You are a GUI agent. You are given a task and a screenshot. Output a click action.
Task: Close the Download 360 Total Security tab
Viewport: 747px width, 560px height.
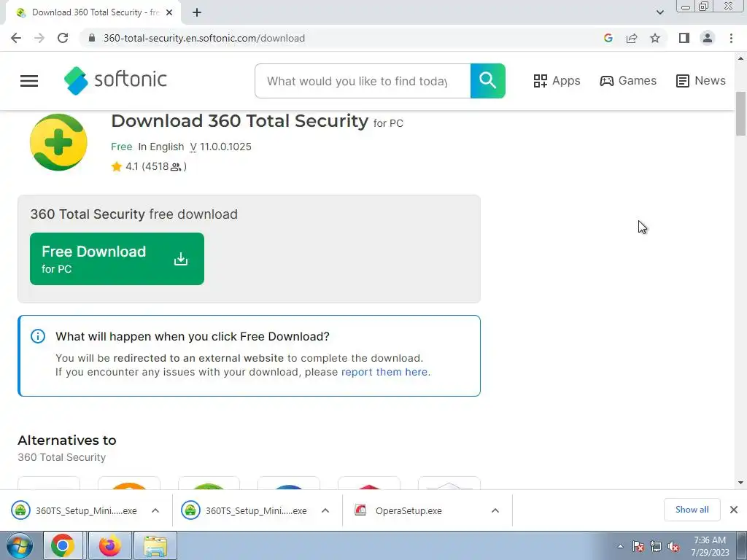point(169,12)
